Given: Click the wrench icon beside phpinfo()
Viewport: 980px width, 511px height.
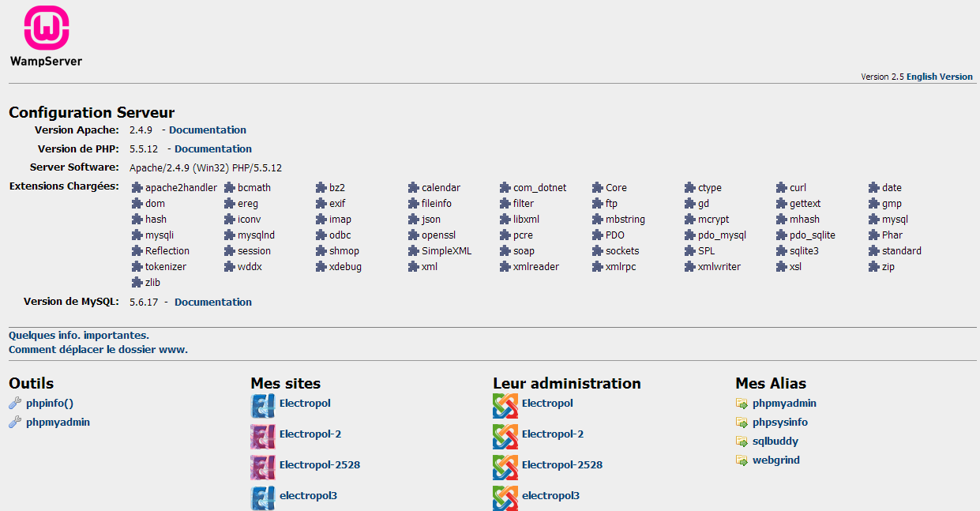Looking at the screenshot, I should [x=15, y=404].
